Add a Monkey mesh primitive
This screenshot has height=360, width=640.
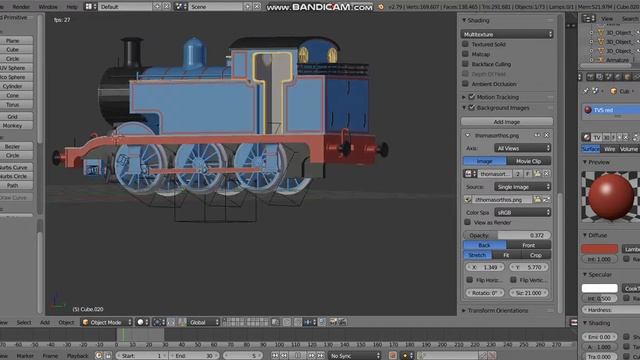[x=13, y=126]
